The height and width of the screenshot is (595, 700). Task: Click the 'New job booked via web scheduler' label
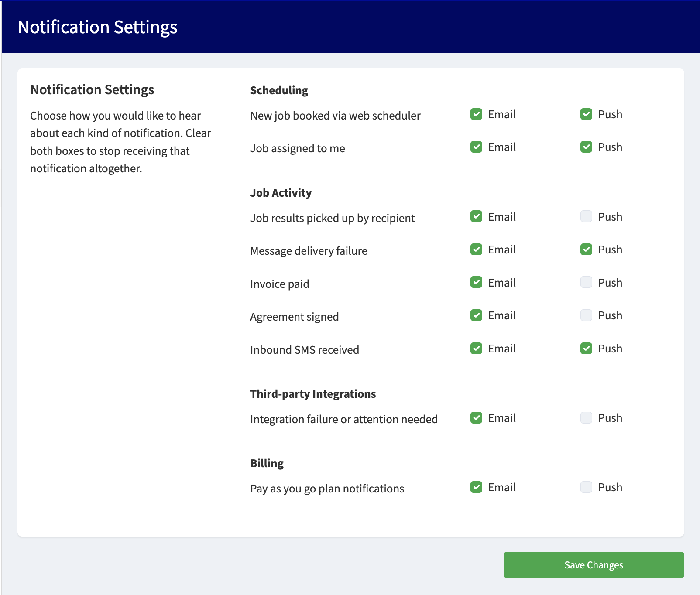pos(336,116)
